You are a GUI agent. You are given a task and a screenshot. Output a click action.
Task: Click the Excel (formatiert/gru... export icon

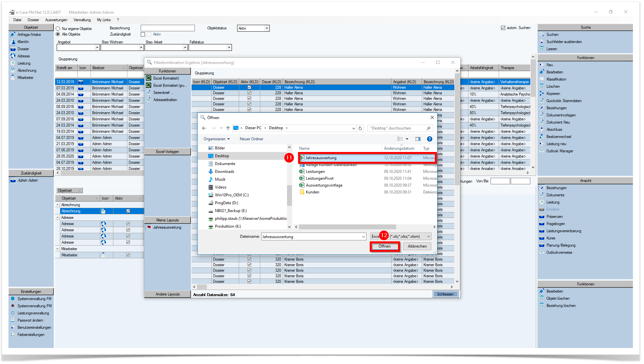pyautogui.click(x=149, y=85)
